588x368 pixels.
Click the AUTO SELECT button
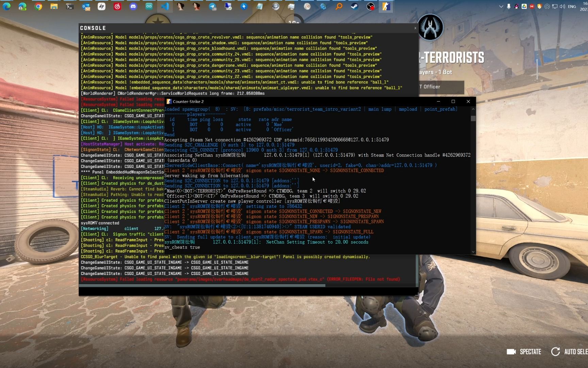(570, 352)
